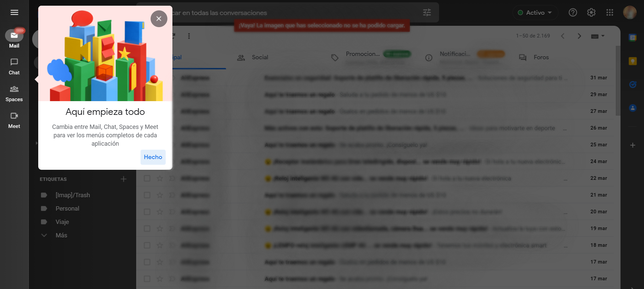Star the 21 mar email
This screenshot has height=289, width=644.
(160, 195)
